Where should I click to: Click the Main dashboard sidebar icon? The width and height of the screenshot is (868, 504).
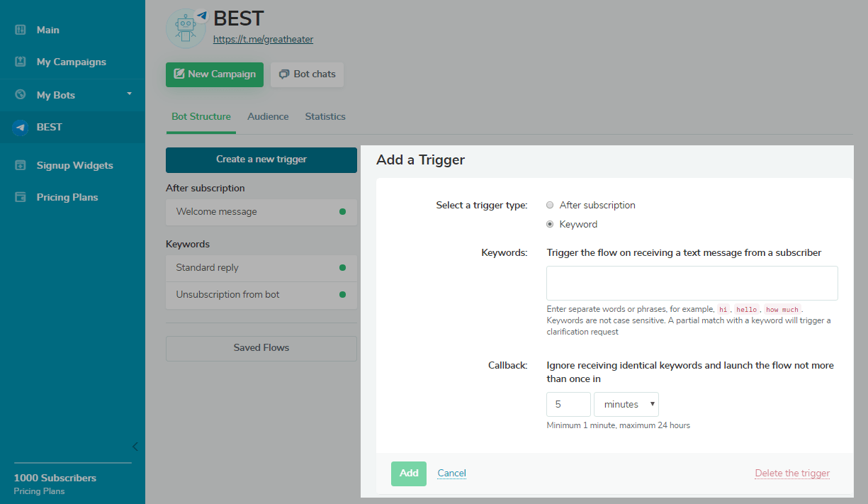click(21, 30)
